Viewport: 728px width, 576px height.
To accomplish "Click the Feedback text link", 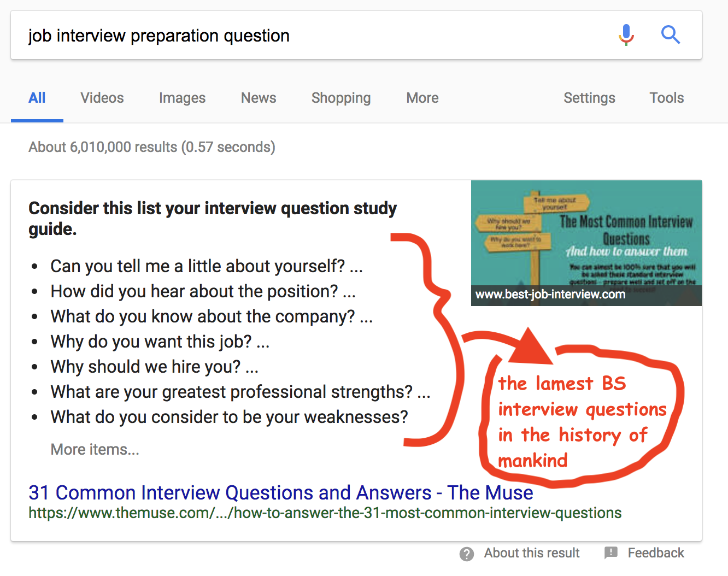I will (x=655, y=553).
